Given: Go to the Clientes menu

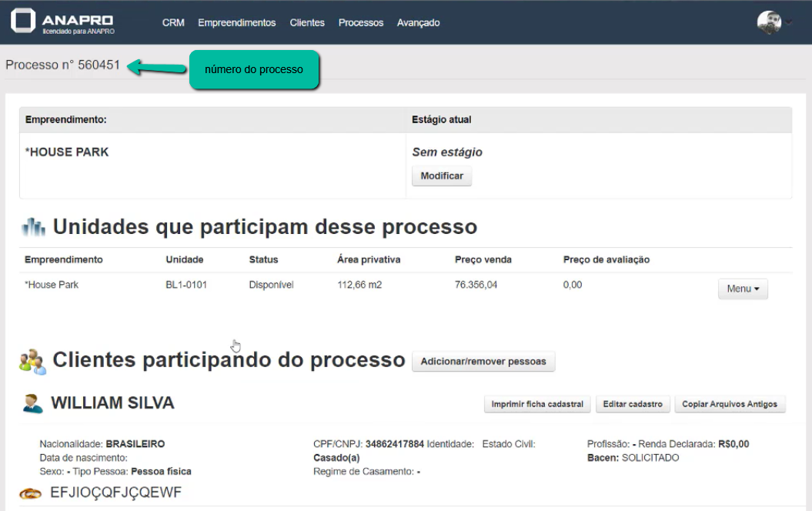Looking at the screenshot, I should [x=307, y=23].
